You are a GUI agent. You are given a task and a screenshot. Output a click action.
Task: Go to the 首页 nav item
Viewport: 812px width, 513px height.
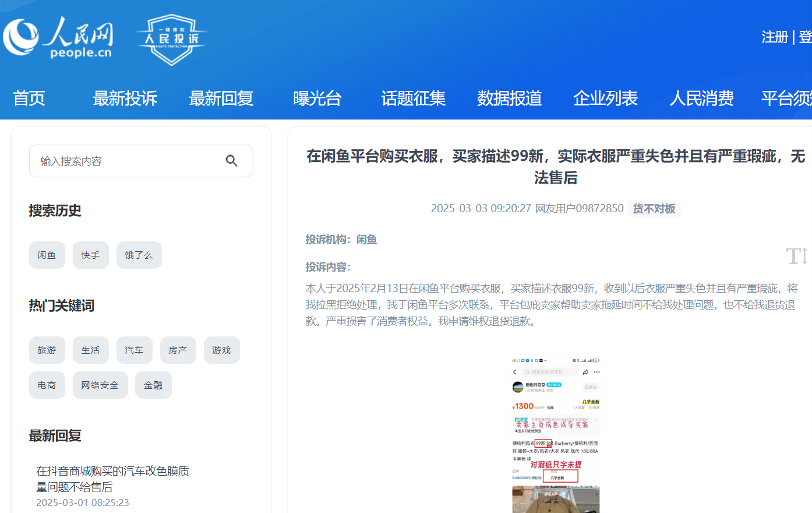pyautogui.click(x=29, y=99)
